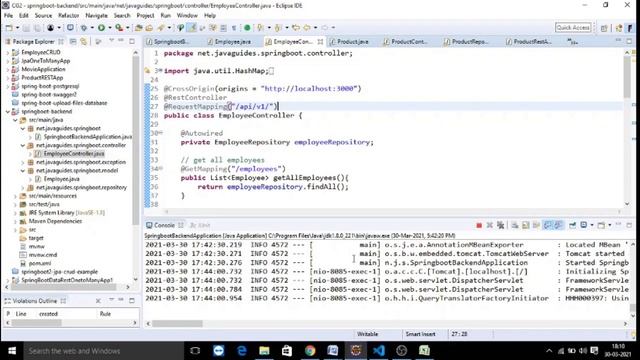The image size is (640, 360).
Task: Click the Back navigation arrow
Action: [x=307, y=28]
